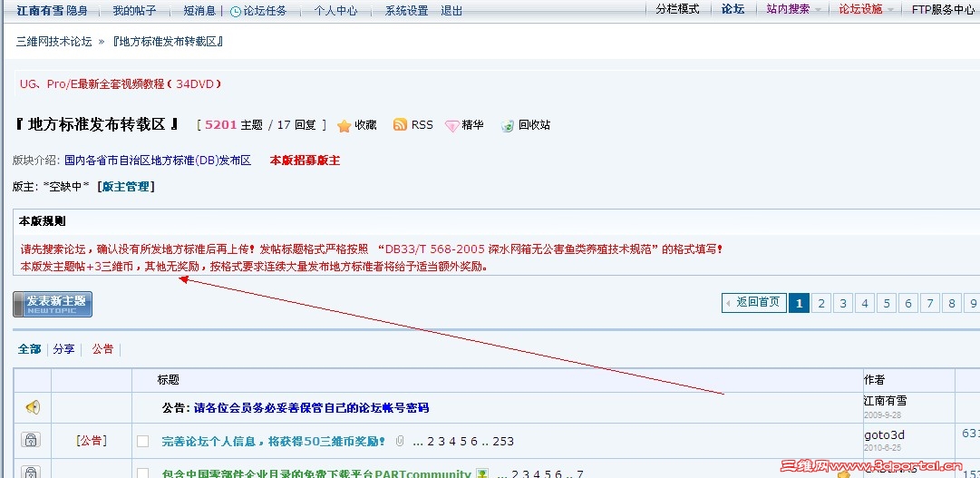Open 系统设置 menu item

[x=407, y=11]
